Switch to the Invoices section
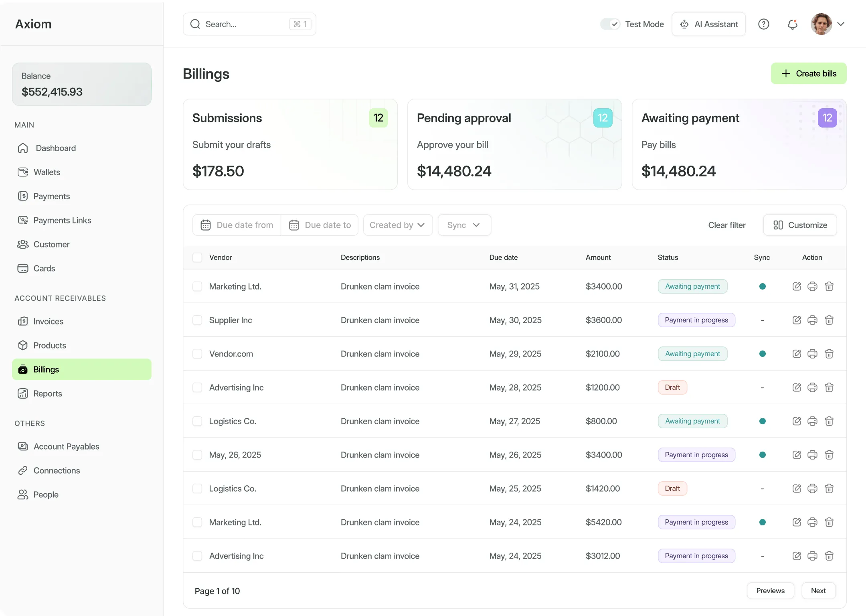Image resolution: width=866 pixels, height=616 pixels. 48,321
